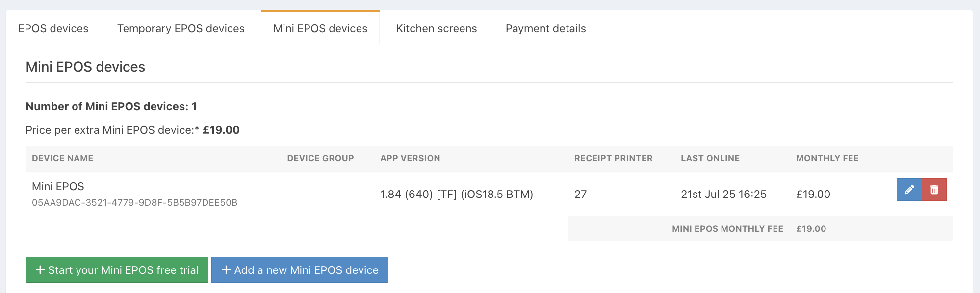Select the Mini EPOS devices tab
The image size is (980, 293).
point(320,28)
